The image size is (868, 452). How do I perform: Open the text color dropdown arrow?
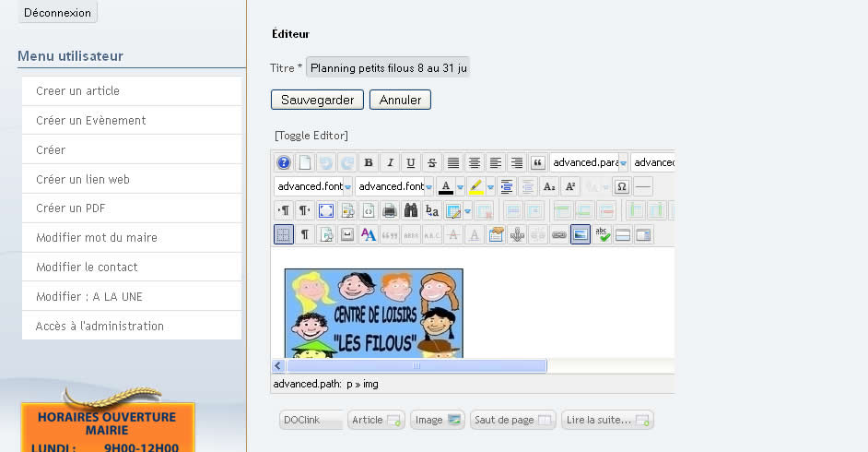(460, 186)
